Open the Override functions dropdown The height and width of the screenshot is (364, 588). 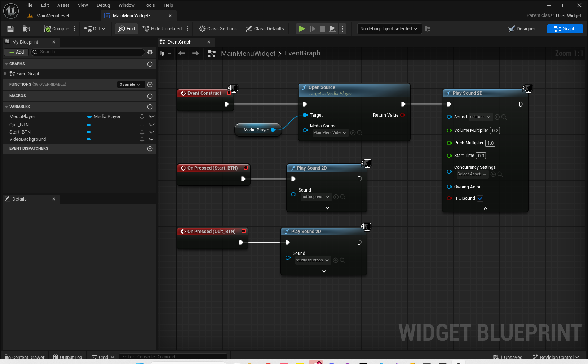coord(130,85)
